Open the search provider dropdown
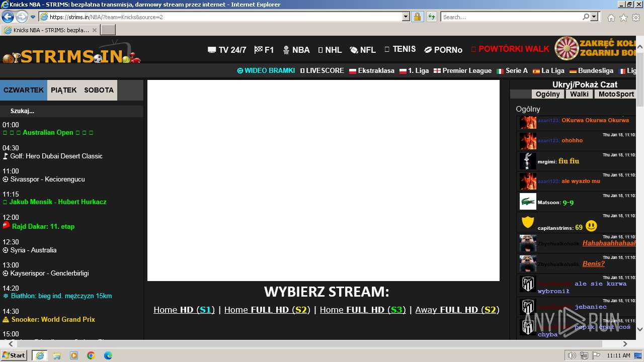This screenshot has height=362, width=644. tap(594, 17)
